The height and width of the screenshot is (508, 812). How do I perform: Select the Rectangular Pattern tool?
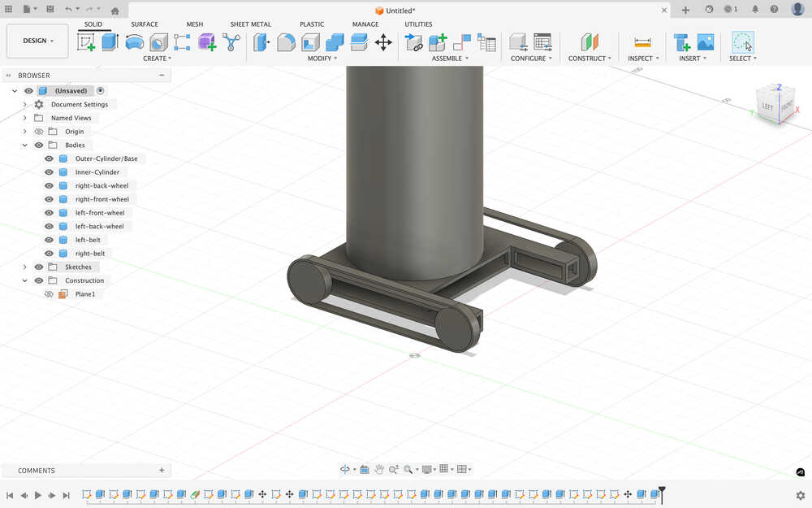182,42
